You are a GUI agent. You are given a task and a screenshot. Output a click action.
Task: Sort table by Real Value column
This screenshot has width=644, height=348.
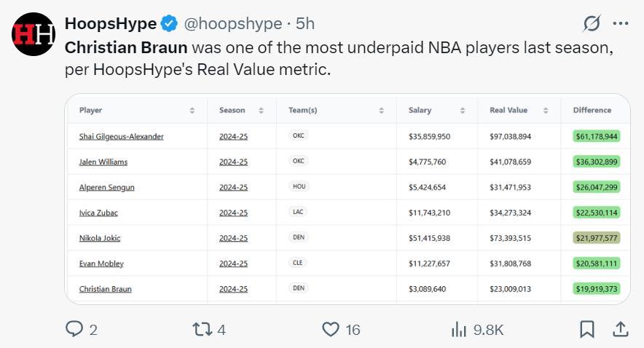546,111
